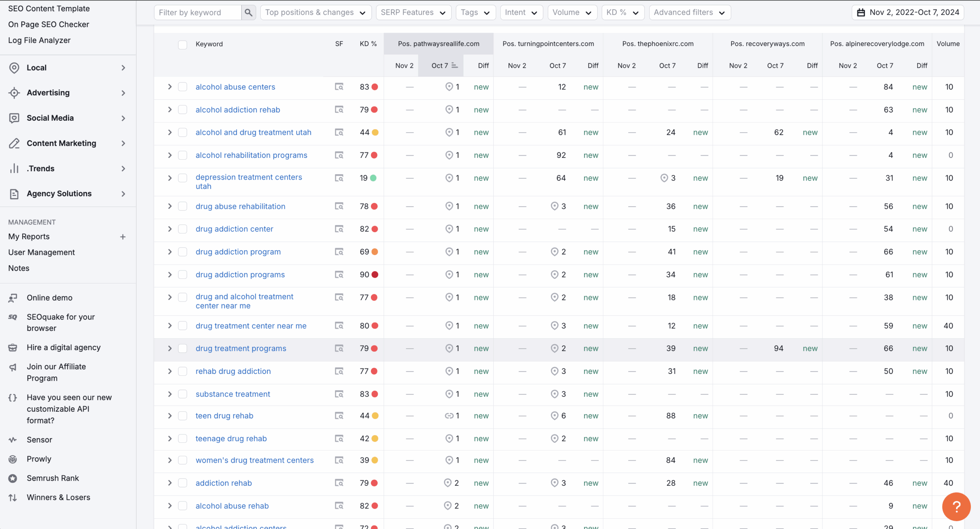This screenshot has height=529, width=980.
Task: Check the drug addiction center row checkbox
Action: pos(183,229)
